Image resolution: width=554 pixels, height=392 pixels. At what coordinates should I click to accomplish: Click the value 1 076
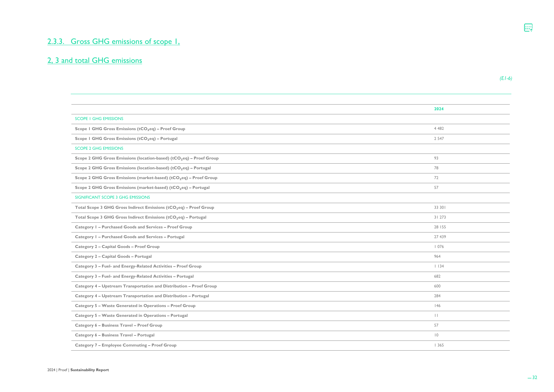439,247
